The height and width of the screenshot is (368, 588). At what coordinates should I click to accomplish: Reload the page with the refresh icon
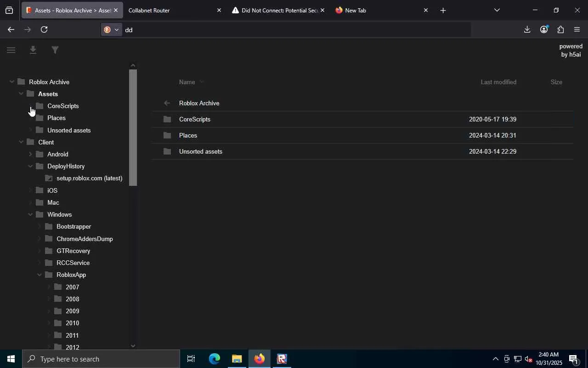pyautogui.click(x=44, y=30)
